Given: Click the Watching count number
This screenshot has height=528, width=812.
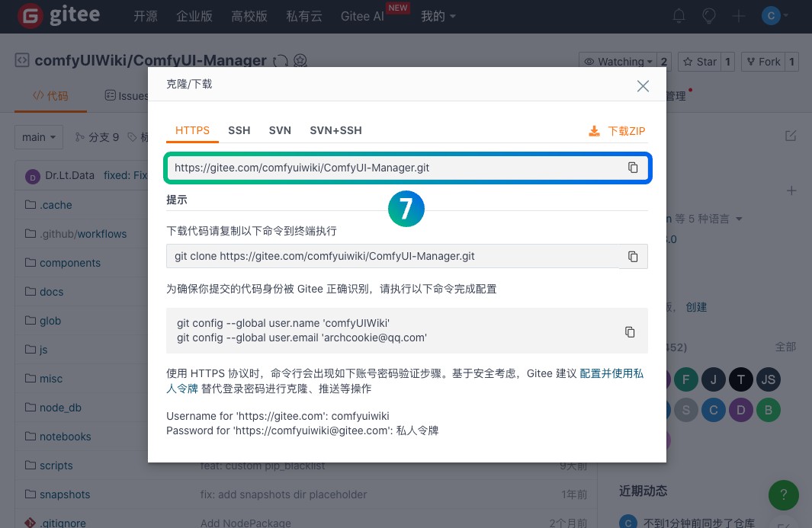Looking at the screenshot, I should [664, 62].
